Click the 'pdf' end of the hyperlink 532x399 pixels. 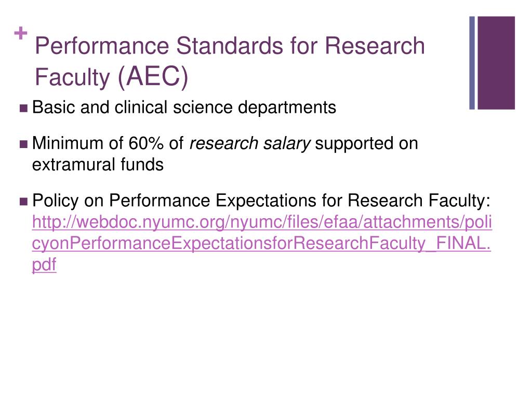click(x=44, y=264)
